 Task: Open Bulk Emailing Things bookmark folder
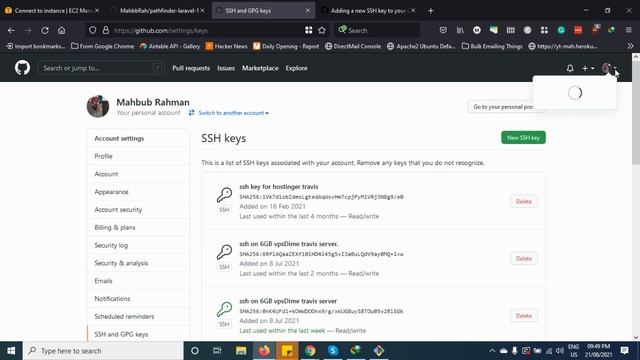492,46
